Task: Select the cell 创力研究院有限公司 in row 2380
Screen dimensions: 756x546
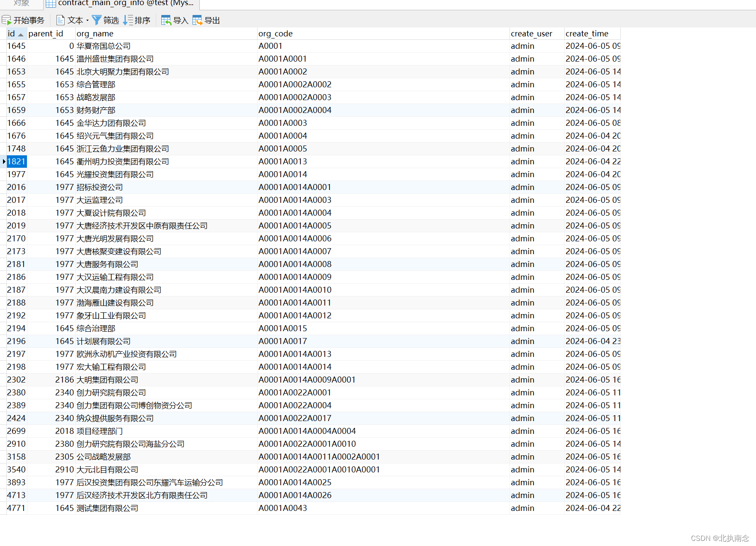Action: click(166, 393)
